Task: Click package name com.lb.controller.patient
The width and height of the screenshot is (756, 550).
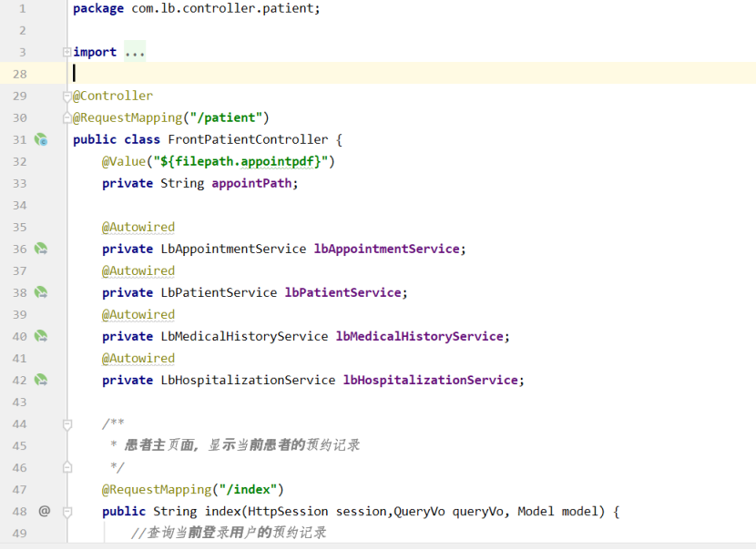Action: pyautogui.click(x=223, y=9)
